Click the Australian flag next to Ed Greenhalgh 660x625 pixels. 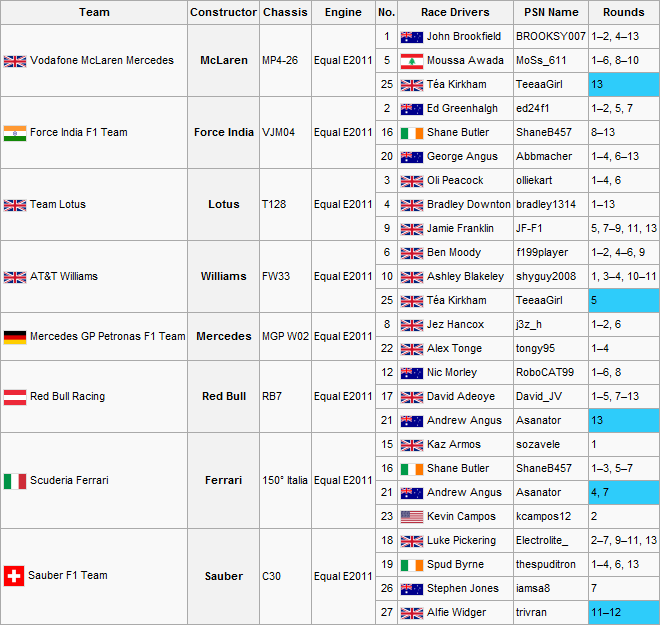point(412,109)
